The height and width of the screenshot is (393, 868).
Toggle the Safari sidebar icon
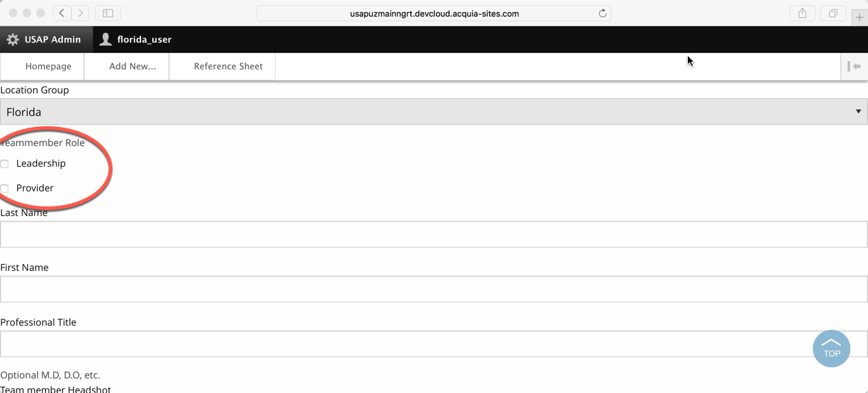click(x=108, y=13)
